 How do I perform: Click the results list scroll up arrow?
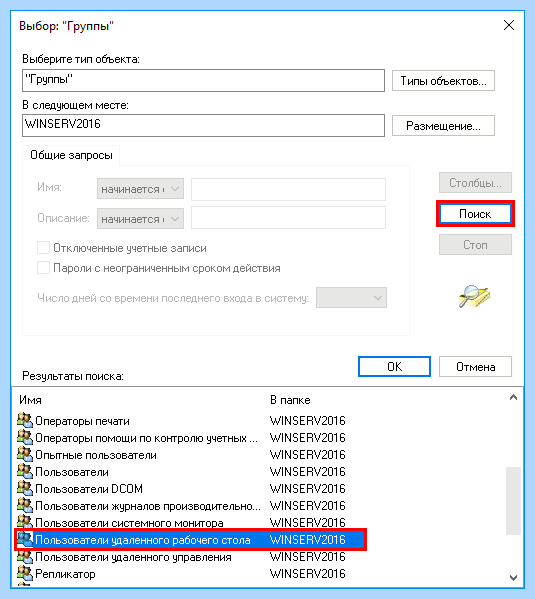tap(513, 397)
